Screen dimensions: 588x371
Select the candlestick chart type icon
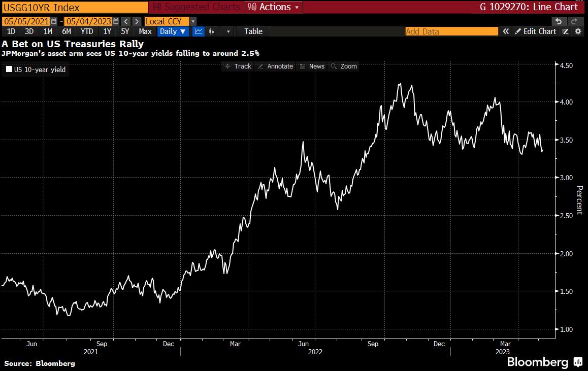(x=212, y=31)
